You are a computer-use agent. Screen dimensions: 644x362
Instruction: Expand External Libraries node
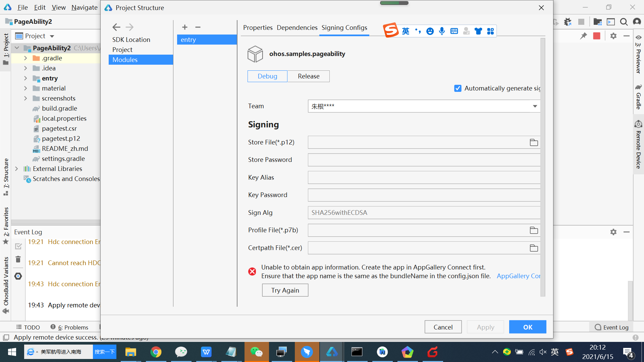click(x=16, y=169)
